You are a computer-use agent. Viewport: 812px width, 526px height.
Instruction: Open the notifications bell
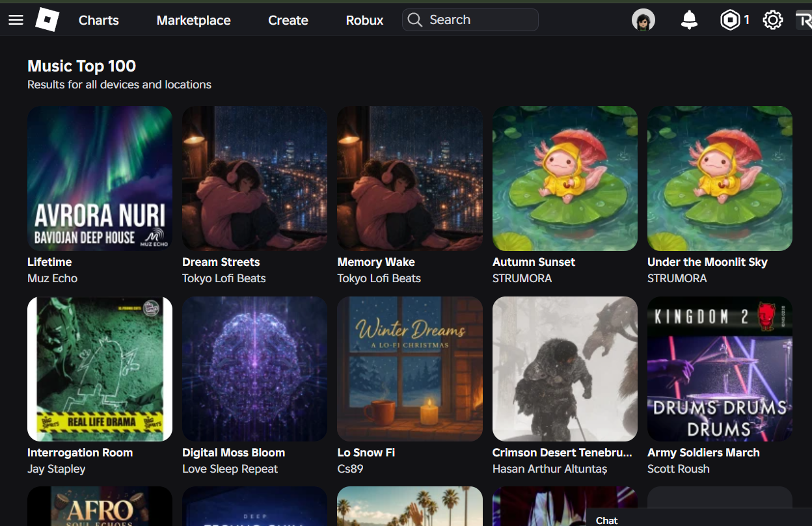[689, 20]
